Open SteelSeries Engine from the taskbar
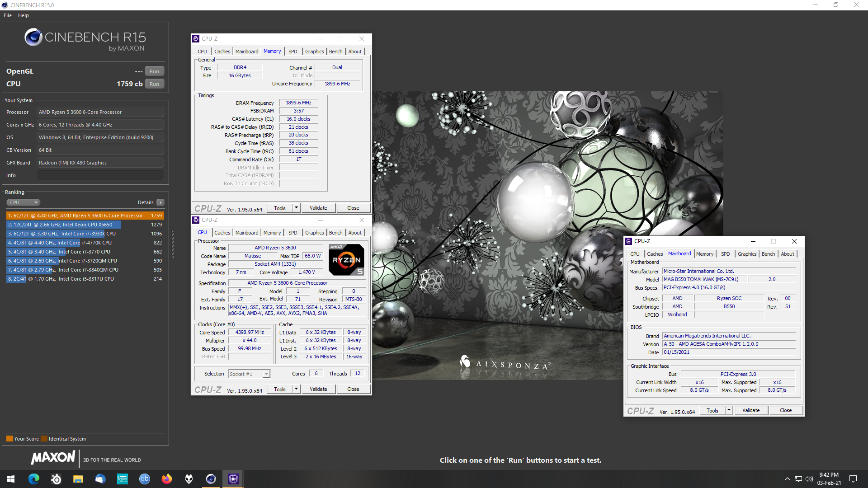Viewport: 868px width, 488px height. [x=56, y=479]
